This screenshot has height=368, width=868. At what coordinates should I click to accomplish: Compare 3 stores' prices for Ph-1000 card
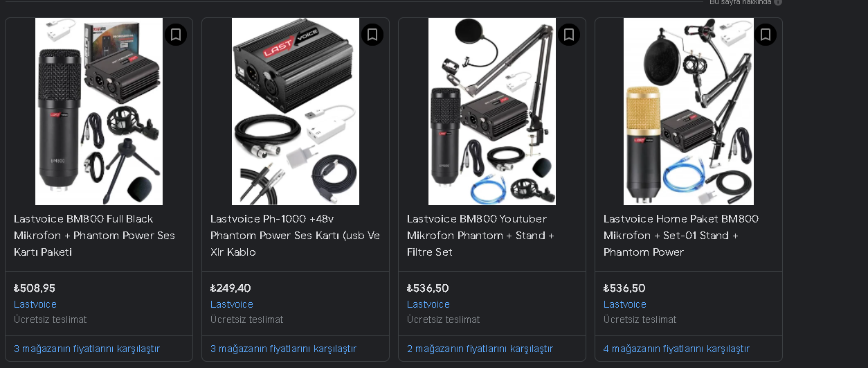[x=283, y=349]
